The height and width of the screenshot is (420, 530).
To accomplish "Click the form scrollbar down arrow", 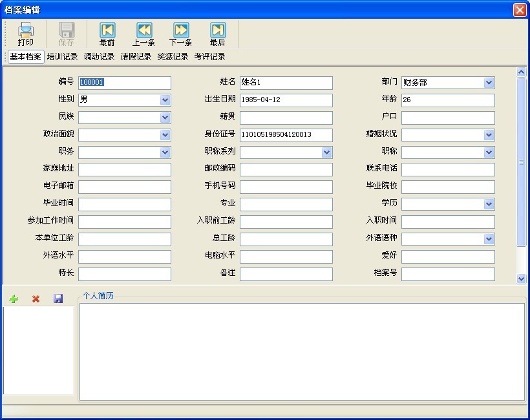I will pos(521,278).
